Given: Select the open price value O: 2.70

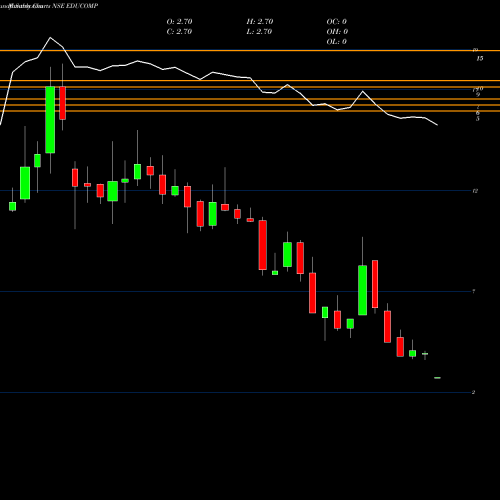Looking at the screenshot, I should [179, 21].
